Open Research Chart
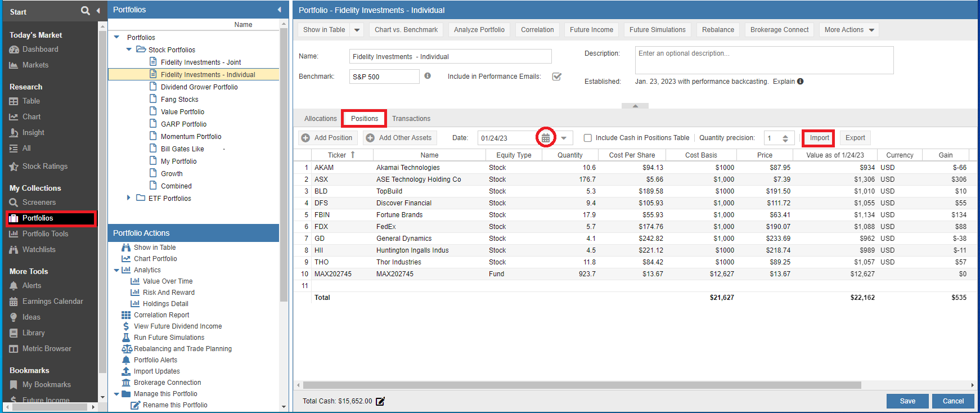The image size is (980, 413). tap(25, 117)
